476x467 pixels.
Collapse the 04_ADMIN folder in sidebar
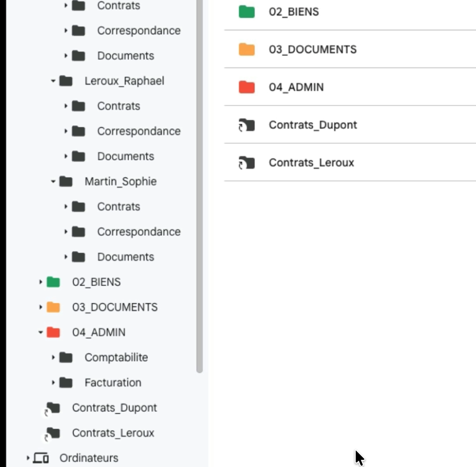click(40, 332)
